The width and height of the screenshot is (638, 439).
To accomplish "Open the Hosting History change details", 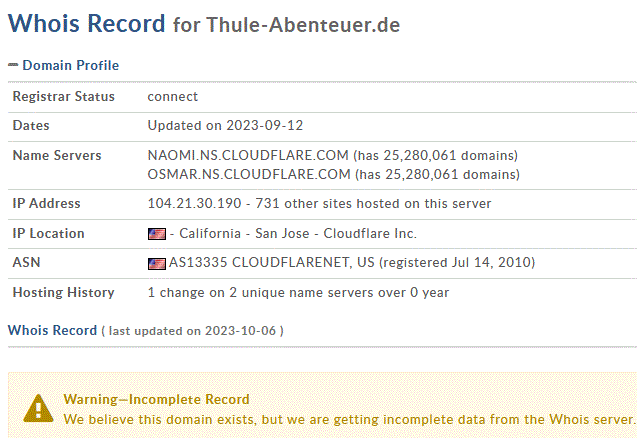I will 298,293.
